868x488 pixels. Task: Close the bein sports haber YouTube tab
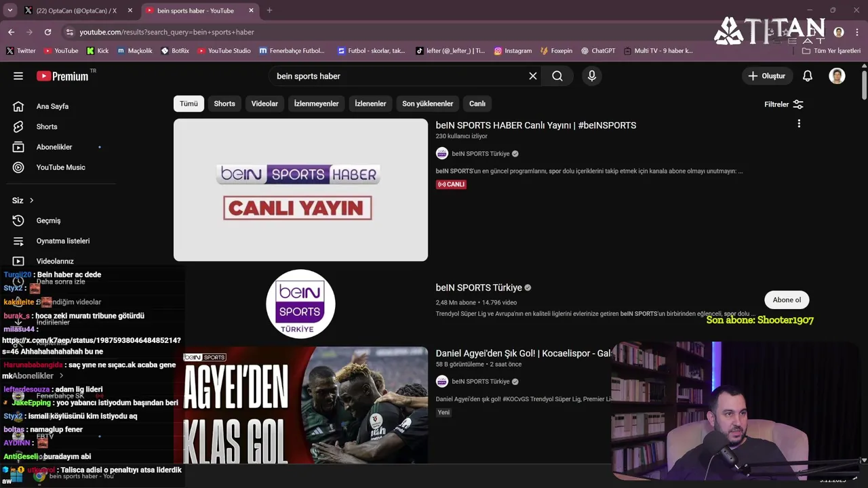(252, 10)
